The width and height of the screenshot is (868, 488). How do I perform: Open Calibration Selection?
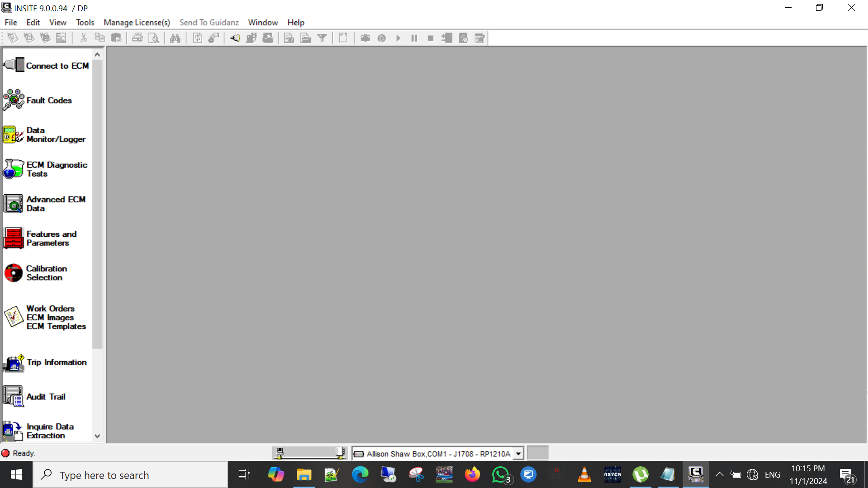(36, 273)
